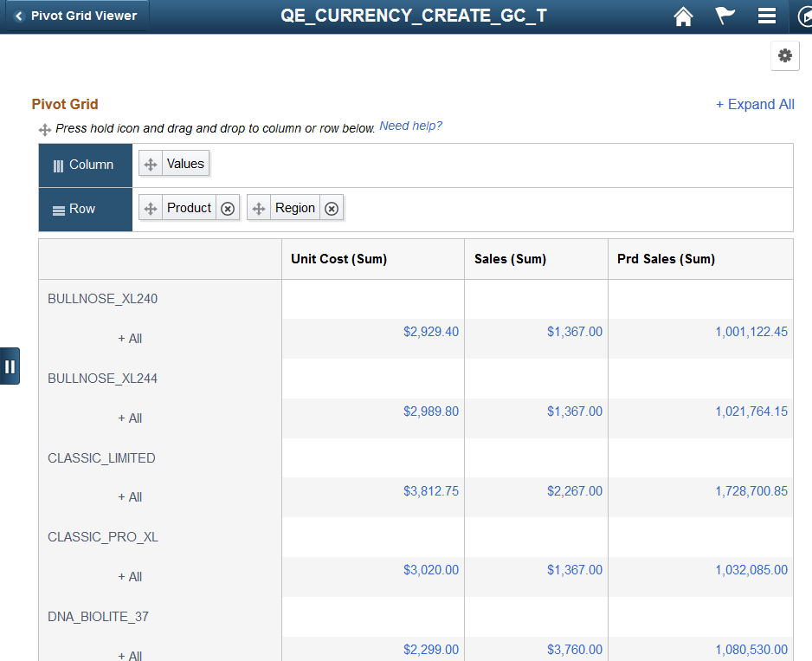
Task: Open the notifications flag icon
Action: click(x=725, y=16)
